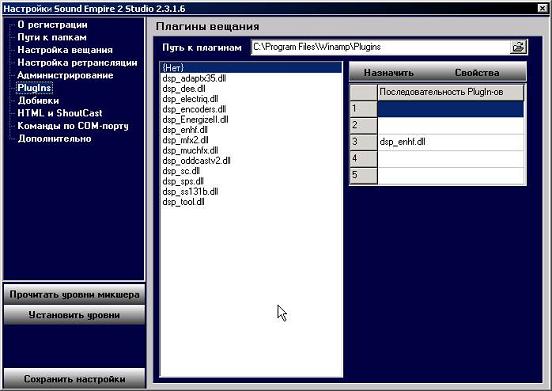Click the Установить уровни button
The width and height of the screenshot is (552, 391).
click(x=74, y=315)
